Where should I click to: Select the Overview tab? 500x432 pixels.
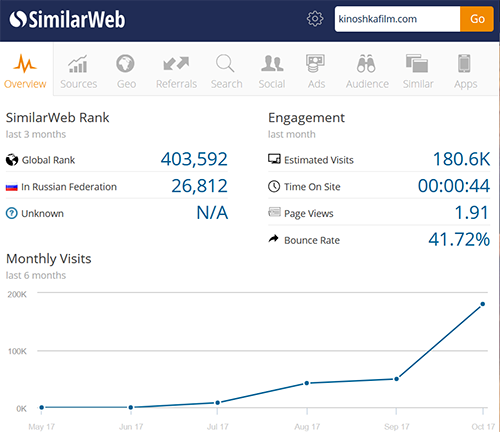click(25, 72)
